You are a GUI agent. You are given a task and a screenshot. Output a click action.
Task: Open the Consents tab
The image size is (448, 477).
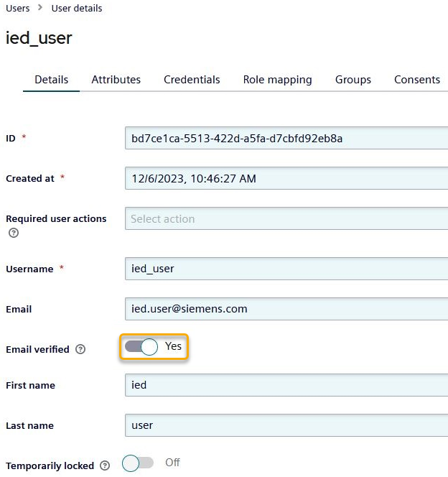[416, 80]
